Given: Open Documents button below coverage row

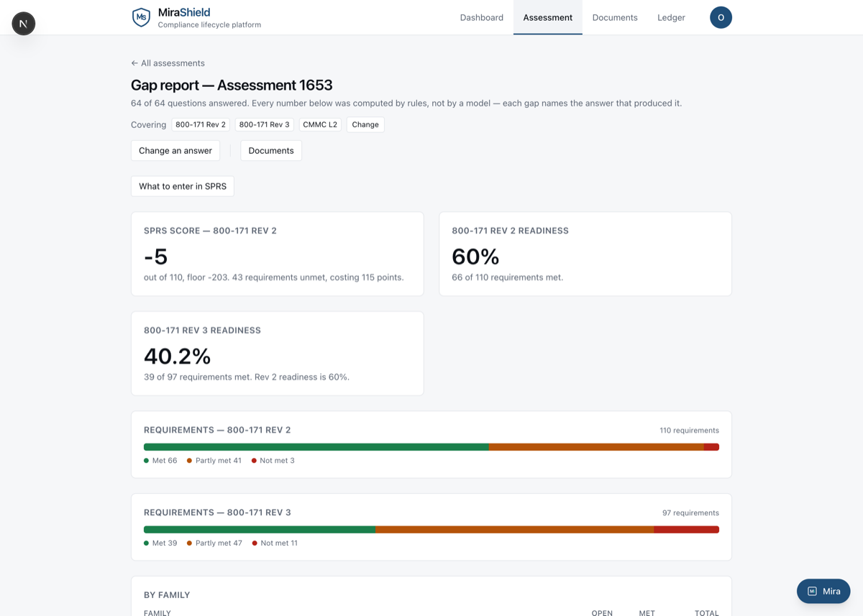Looking at the screenshot, I should 271,150.
